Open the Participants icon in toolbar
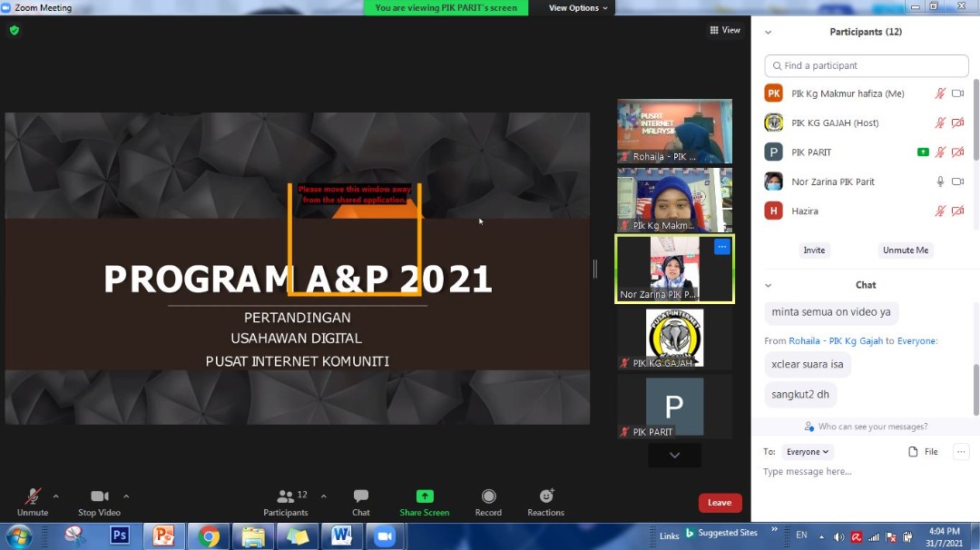 point(286,496)
